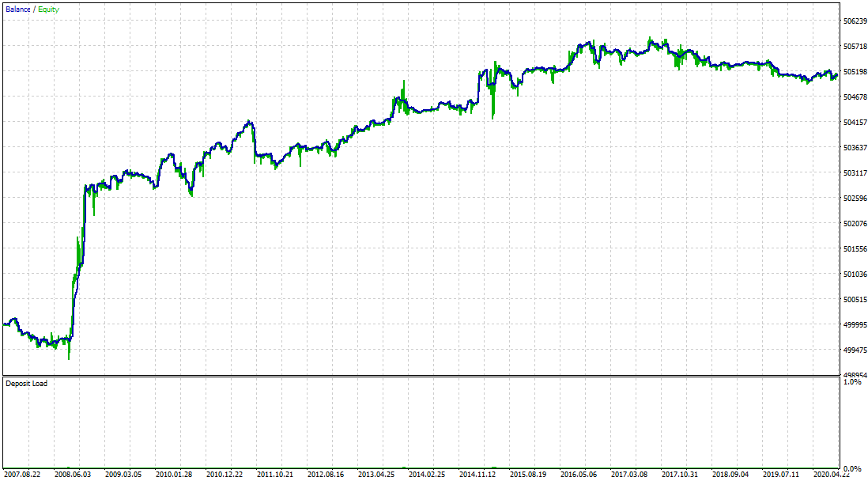
Task: Click the Equity legend label
Action: 48,9
